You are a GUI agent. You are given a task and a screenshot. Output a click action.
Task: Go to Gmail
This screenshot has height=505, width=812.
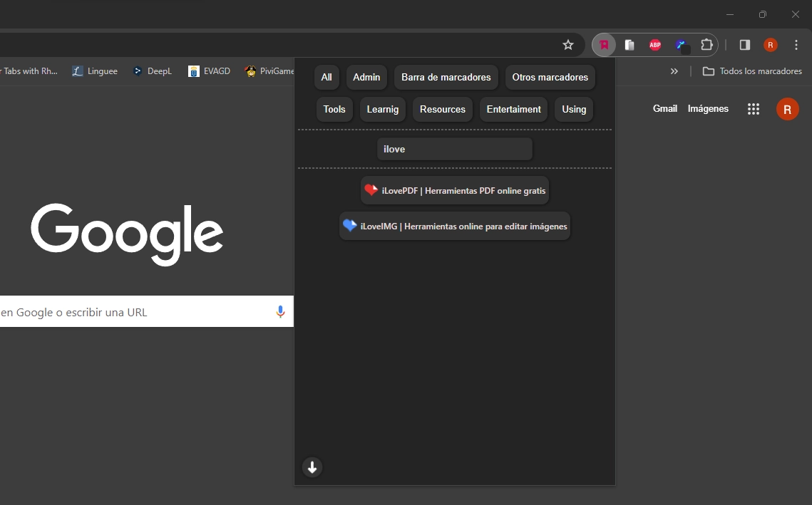(665, 109)
